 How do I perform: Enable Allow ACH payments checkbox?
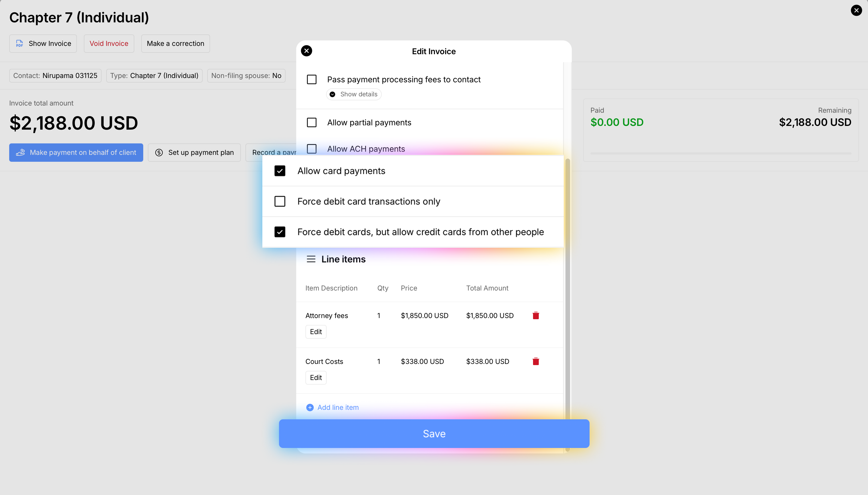(x=311, y=149)
